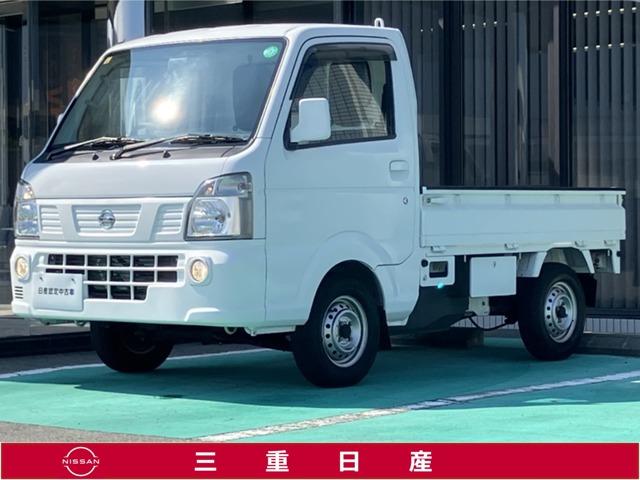Click the round green sticker on the windshield
This screenshot has width=640, height=480.
coord(270,51)
